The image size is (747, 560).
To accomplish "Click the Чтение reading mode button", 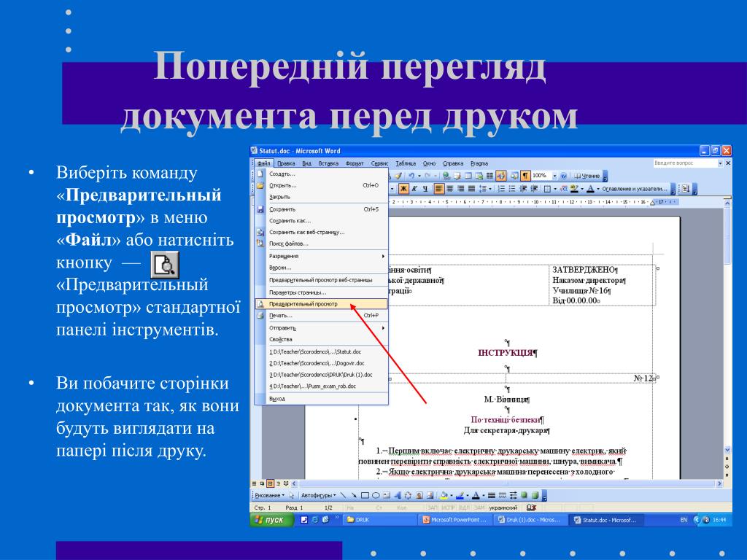I will pos(587,176).
